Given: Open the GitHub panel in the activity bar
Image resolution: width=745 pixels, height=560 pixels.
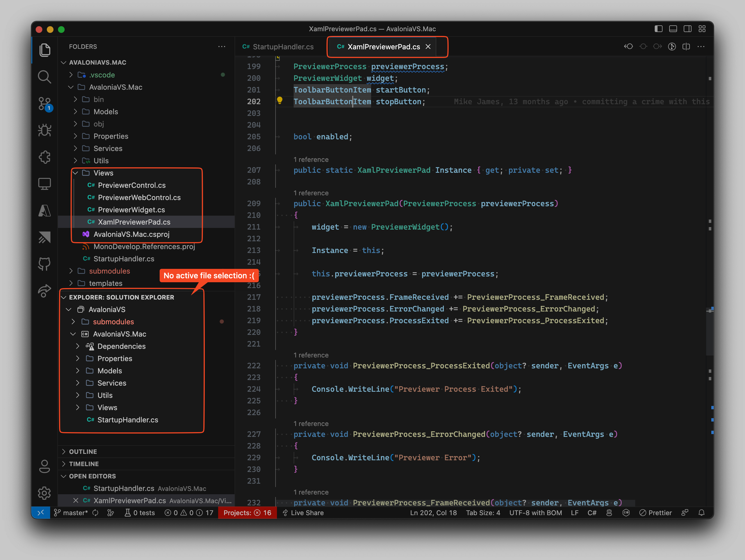Looking at the screenshot, I should pos(45,264).
